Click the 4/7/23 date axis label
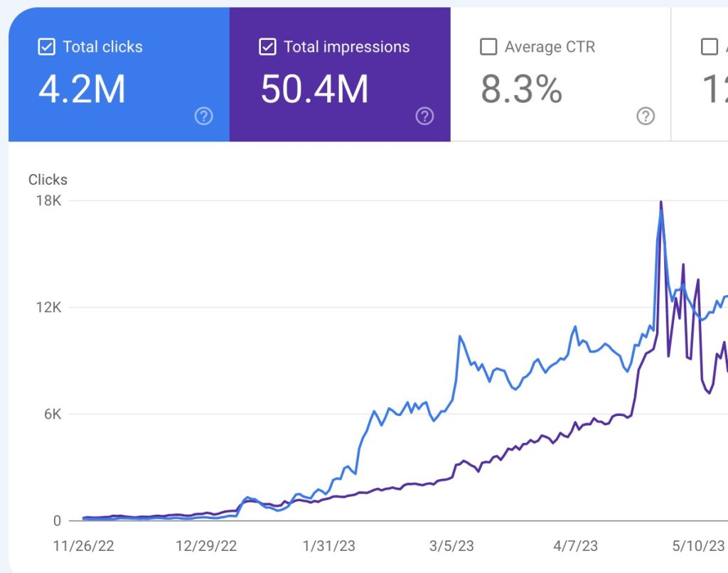The image size is (728, 573). point(575,545)
